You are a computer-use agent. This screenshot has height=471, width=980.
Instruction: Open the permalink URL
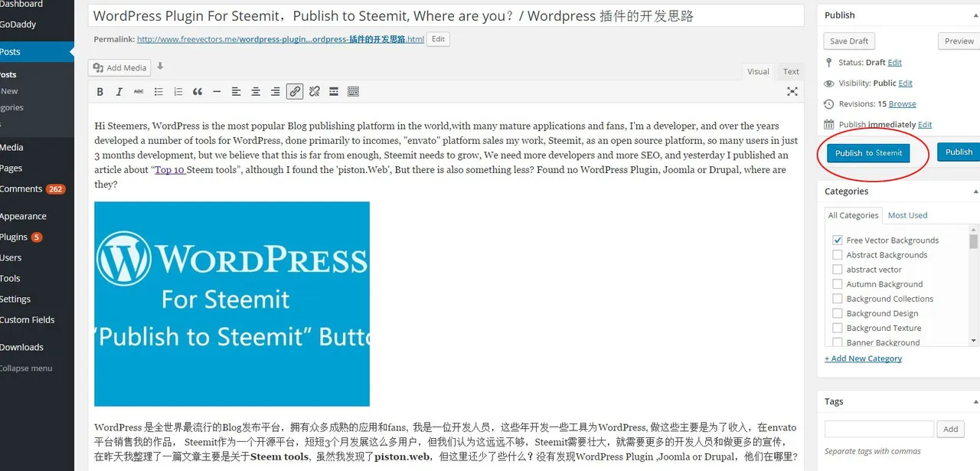pos(280,39)
